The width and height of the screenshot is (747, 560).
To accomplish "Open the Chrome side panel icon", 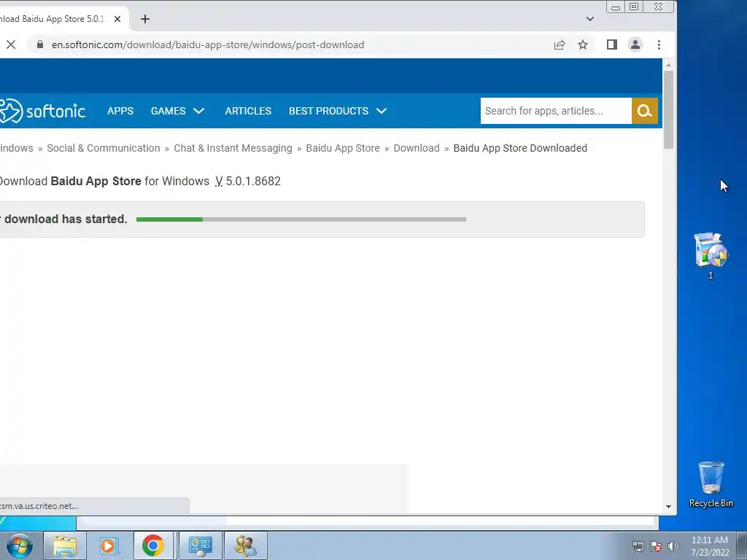I will coord(612,44).
